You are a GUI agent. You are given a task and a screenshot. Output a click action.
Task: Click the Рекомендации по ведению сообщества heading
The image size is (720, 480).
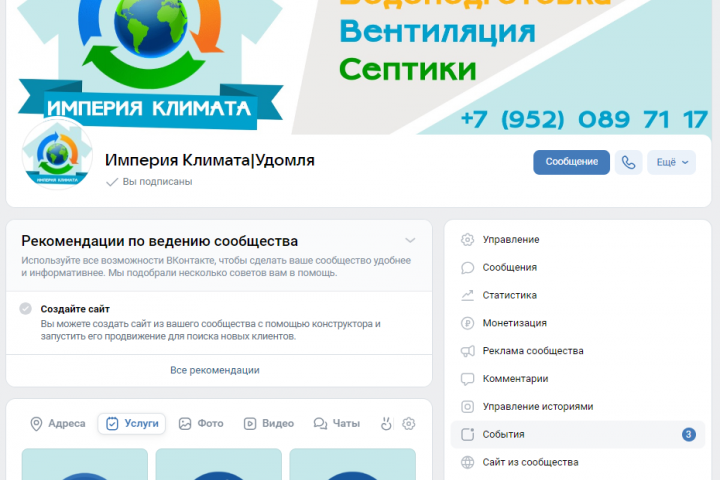click(160, 241)
